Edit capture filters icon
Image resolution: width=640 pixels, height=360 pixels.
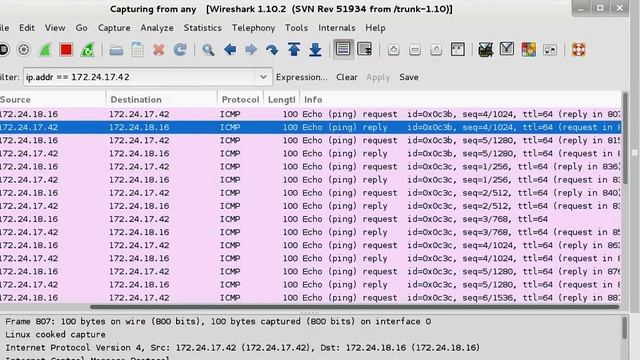tap(485, 50)
